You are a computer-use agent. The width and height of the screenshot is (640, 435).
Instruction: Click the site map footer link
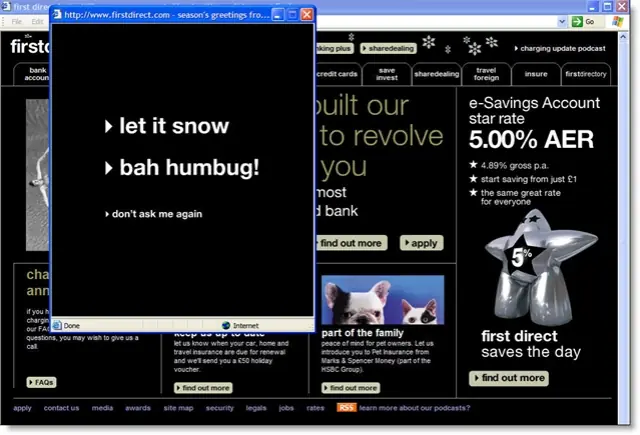click(x=178, y=408)
